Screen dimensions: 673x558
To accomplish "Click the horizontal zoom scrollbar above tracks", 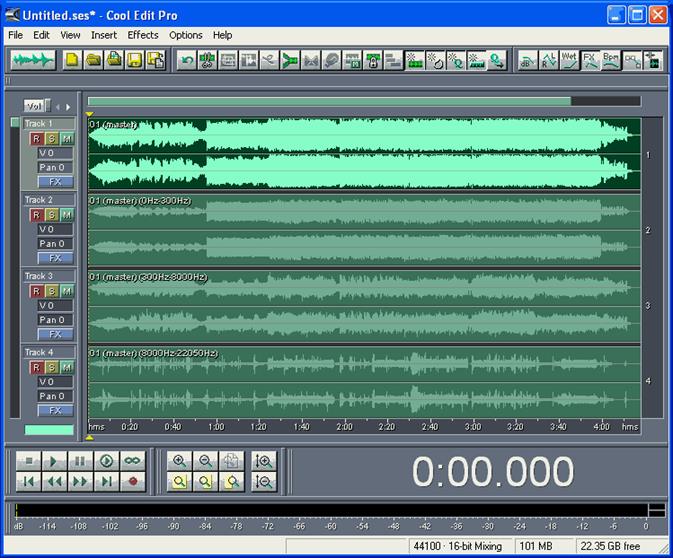I will (329, 101).
